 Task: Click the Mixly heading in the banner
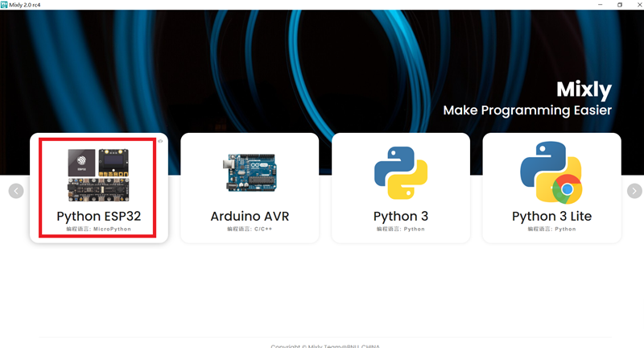584,89
